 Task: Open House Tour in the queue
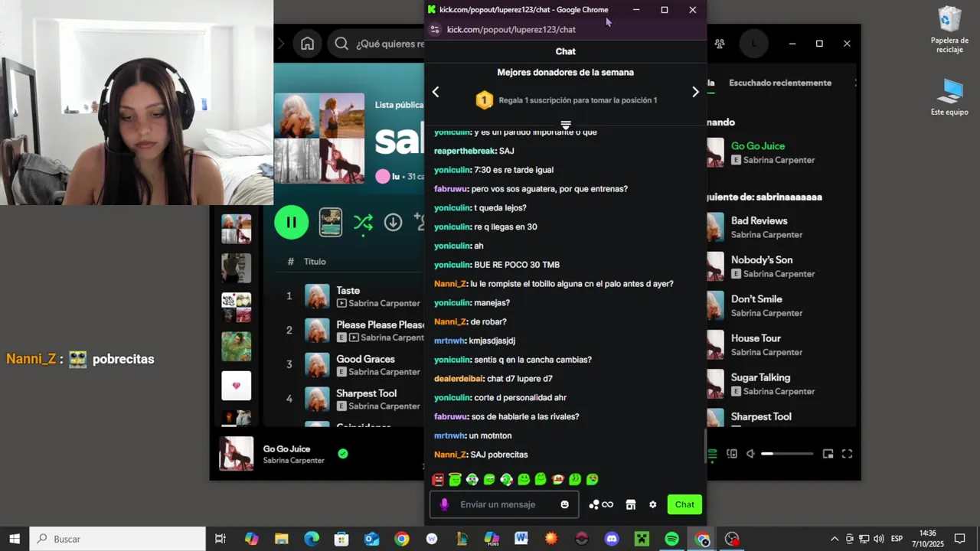(756, 337)
